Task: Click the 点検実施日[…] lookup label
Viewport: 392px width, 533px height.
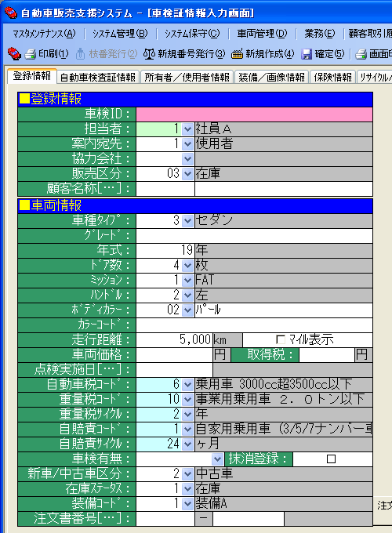Action: click(77, 369)
